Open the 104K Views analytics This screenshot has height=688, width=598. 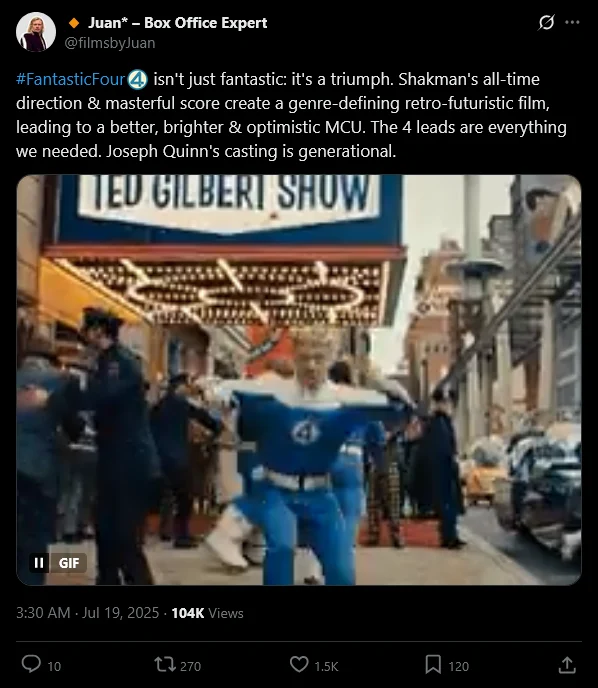207,613
